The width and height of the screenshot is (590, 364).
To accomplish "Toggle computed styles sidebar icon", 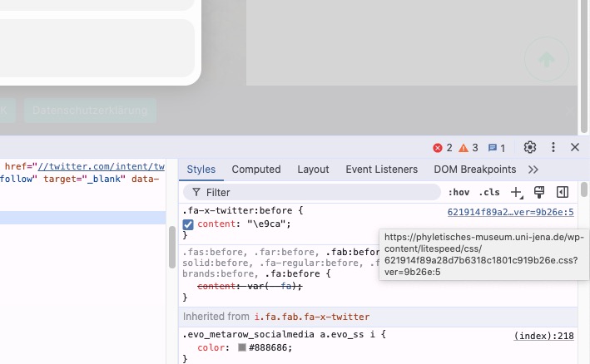I will [x=563, y=192].
